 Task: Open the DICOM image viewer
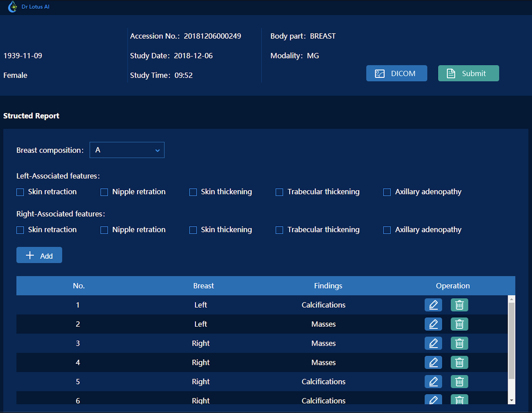tap(396, 73)
